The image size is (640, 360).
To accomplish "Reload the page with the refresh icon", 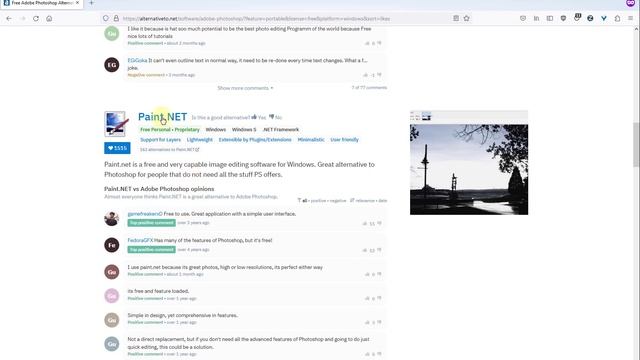I will 36,18.
